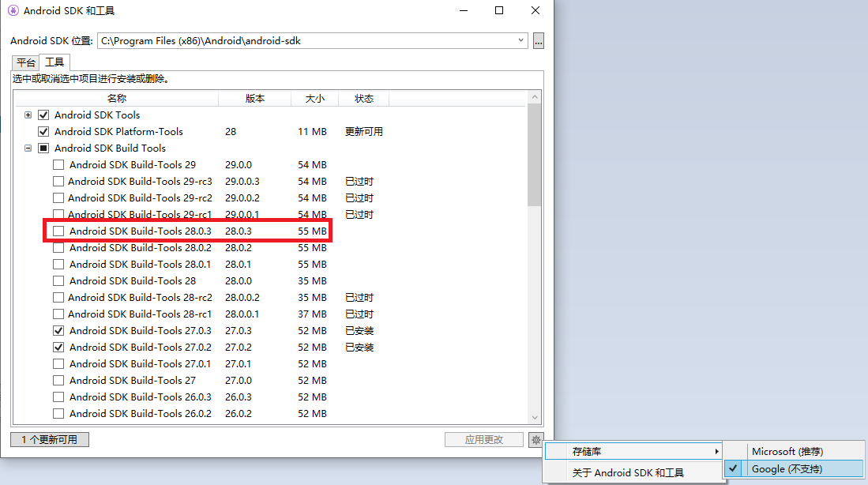Click Android SDK Build-Tools 29 row name
The height and width of the screenshot is (485, 868).
pyautogui.click(x=133, y=165)
